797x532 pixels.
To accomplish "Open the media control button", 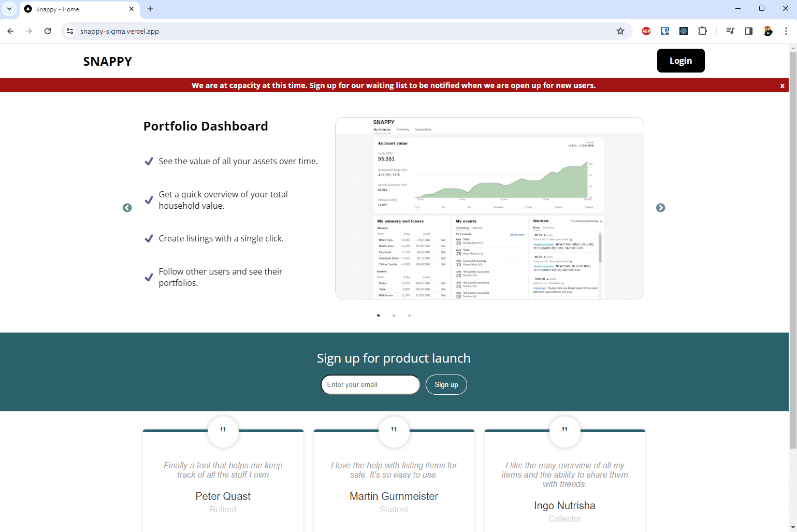I will (x=730, y=31).
